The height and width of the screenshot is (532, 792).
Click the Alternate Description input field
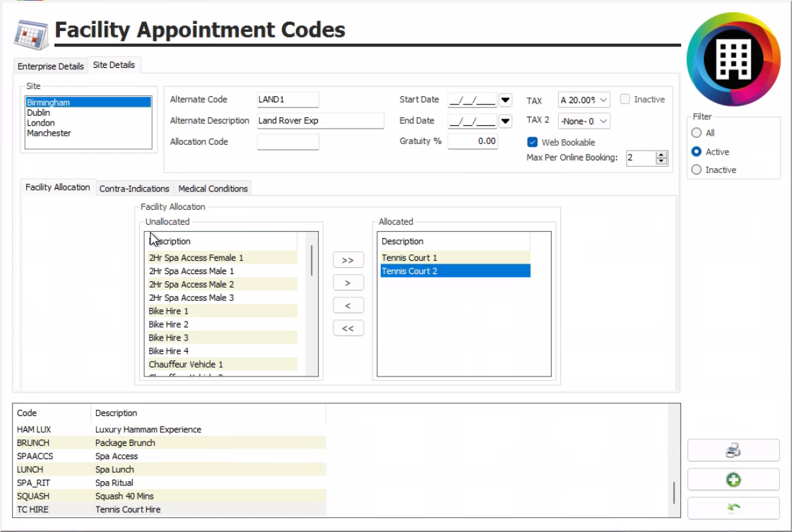(320, 121)
